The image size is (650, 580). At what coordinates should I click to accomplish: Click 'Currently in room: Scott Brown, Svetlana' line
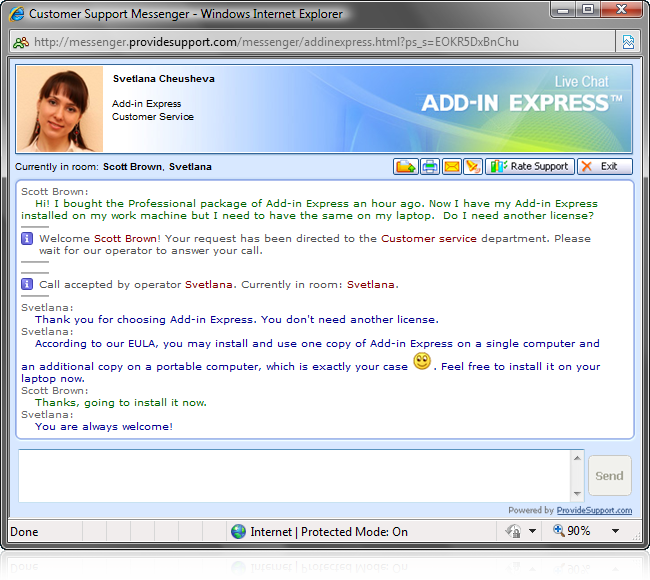[113, 167]
